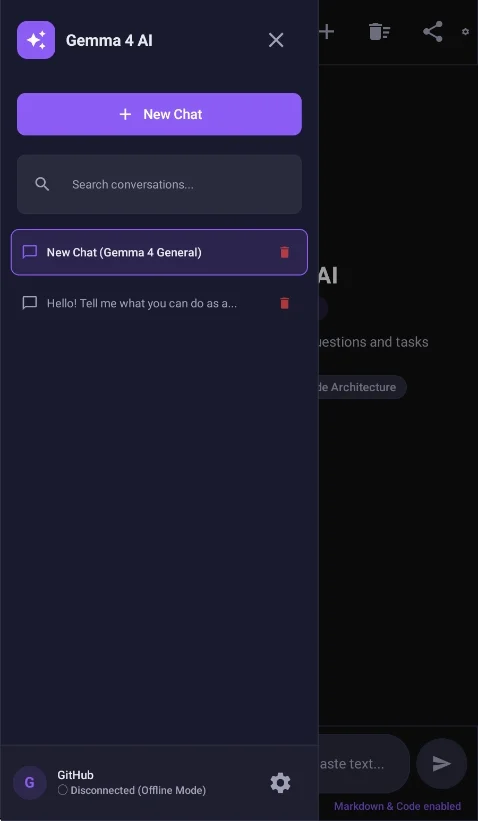
Task: Click the chat bubble icon beside Hello conversation
Action: coord(30,303)
